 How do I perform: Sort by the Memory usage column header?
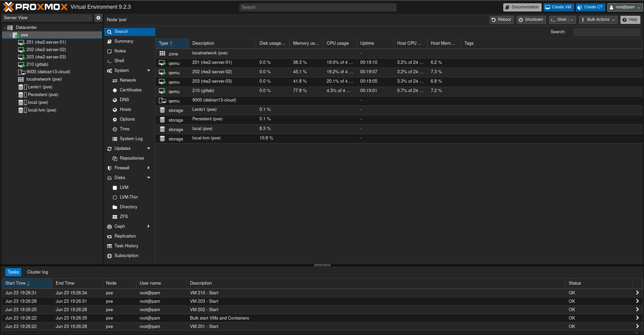pyautogui.click(x=306, y=43)
